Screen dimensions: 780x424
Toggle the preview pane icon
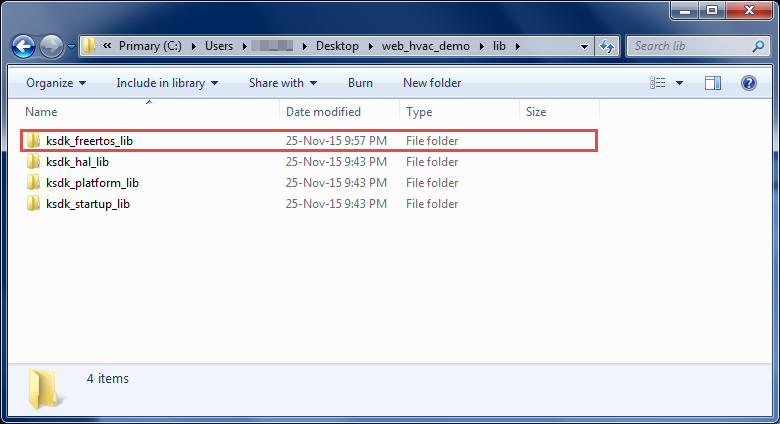[x=713, y=83]
